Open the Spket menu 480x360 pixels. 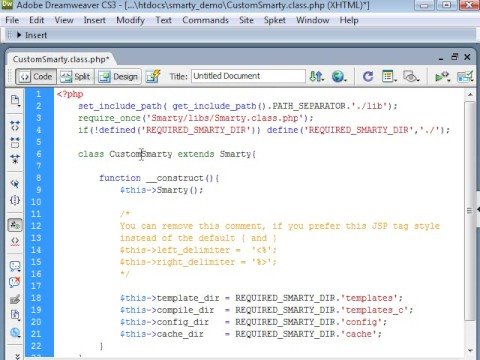pos(275,20)
